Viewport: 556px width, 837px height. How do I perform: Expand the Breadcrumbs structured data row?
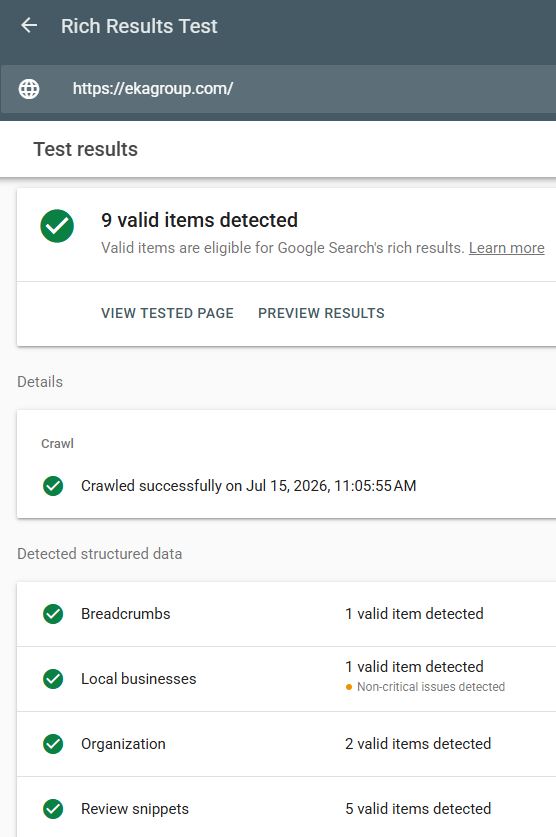pyautogui.click(x=287, y=614)
